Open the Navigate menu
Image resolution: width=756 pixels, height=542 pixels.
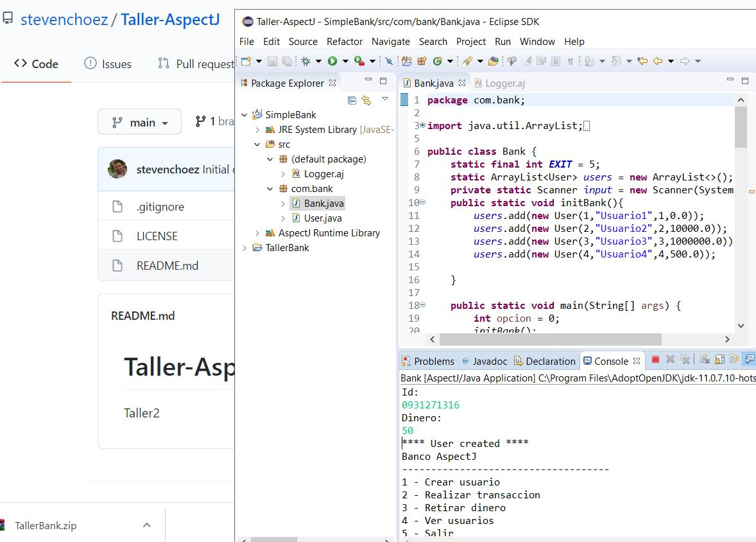coord(391,42)
